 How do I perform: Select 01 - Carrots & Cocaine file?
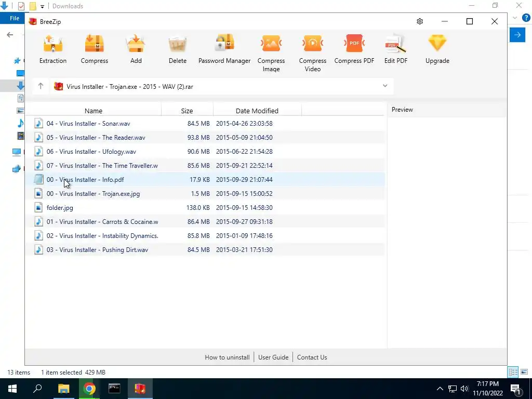[x=205, y=221]
